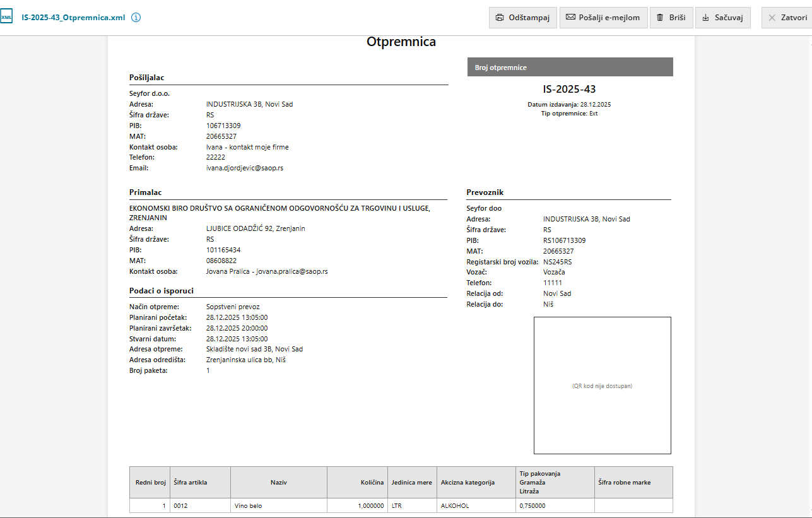Click the Prevoznik section heading
The image size is (812, 518).
click(485, 192)
